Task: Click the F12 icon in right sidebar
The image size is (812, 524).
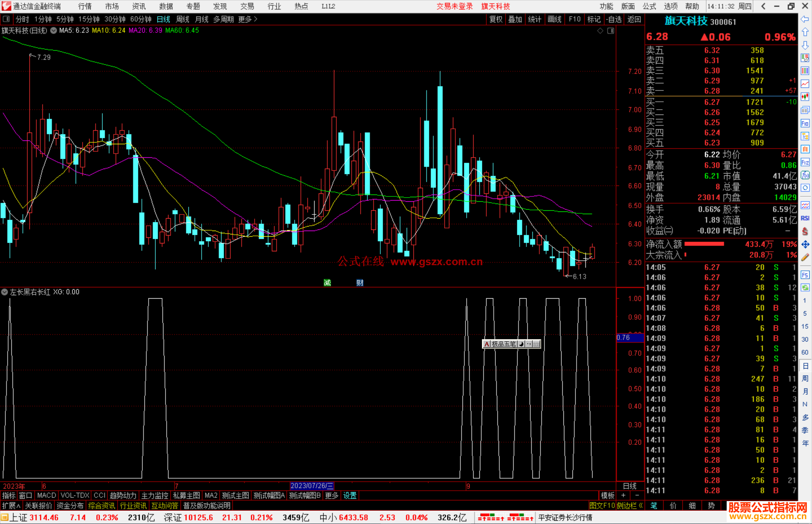Action: coord(805,162)
